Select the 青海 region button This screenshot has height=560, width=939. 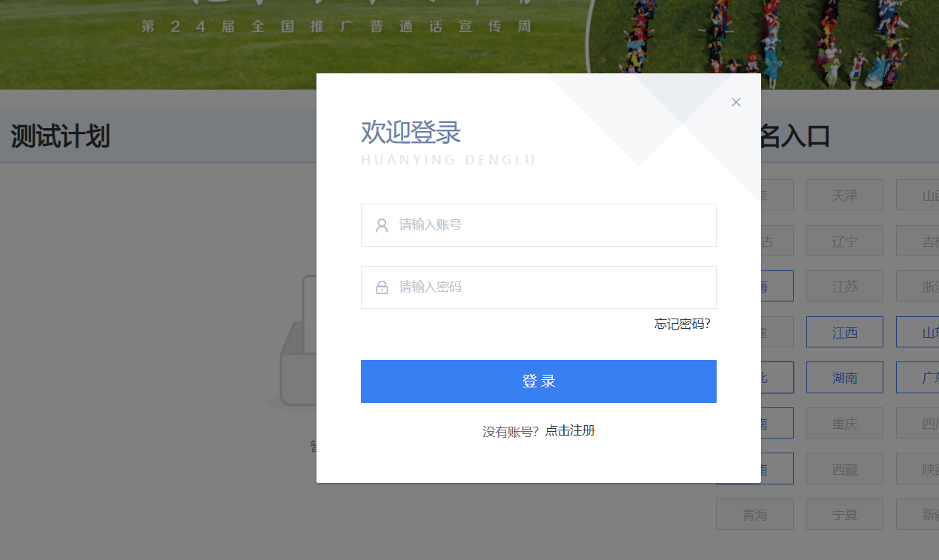coord(754,515)
